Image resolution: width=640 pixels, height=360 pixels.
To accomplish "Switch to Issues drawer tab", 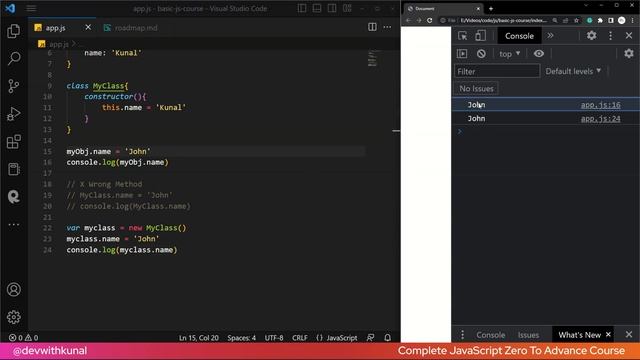I will 528,335.
